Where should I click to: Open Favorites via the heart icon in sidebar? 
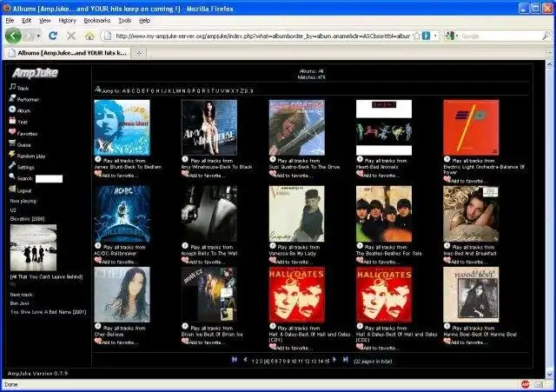(x=12, y=131)
